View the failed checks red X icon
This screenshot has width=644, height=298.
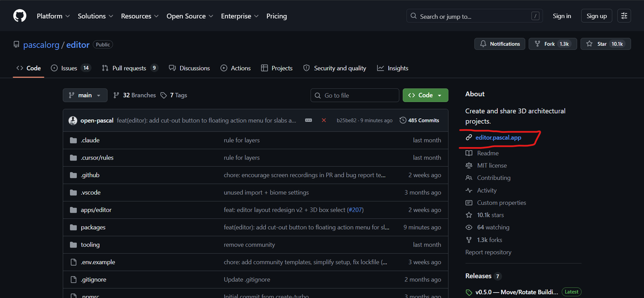[324, 120]
